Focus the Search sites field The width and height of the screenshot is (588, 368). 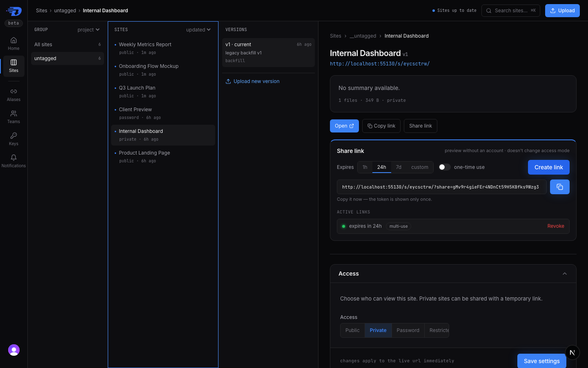click(x=511, y=11)
